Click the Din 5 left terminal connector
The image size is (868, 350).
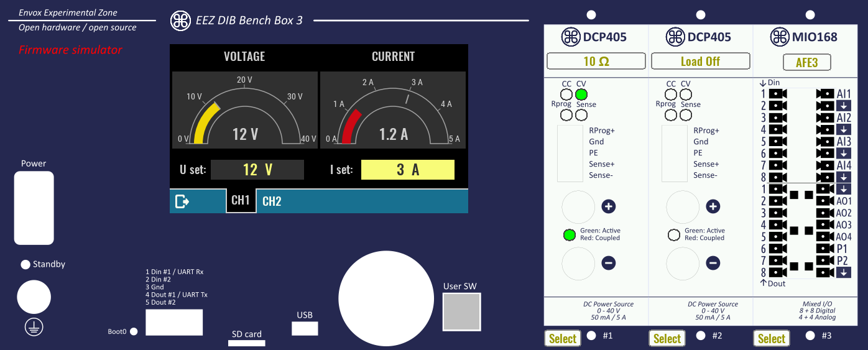click(x=777, y=141)
